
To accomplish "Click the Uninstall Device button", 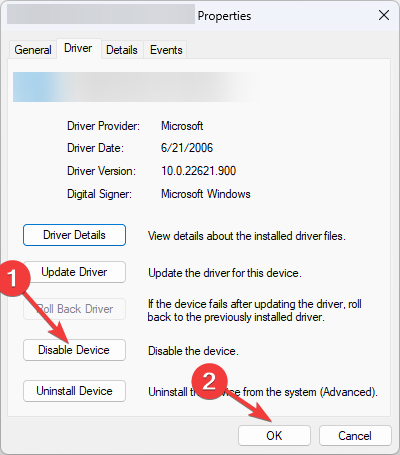I will [74, 391].
